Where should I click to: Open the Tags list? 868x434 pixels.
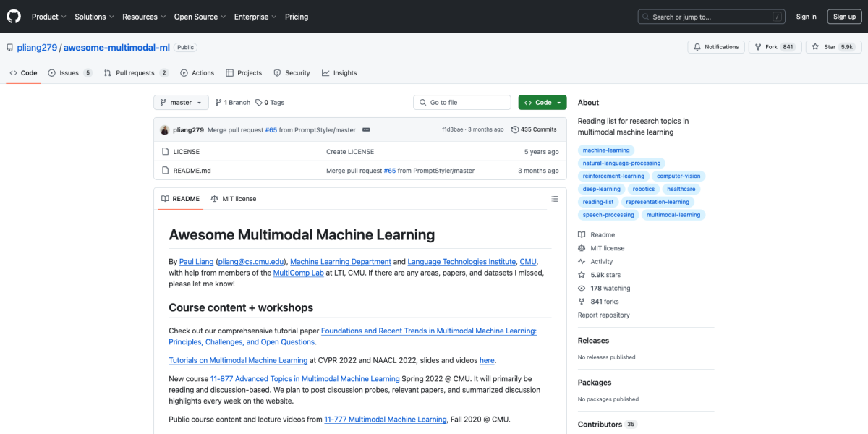click(x=270, y=103)
